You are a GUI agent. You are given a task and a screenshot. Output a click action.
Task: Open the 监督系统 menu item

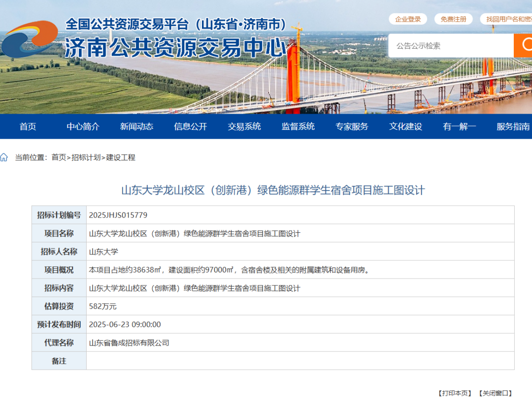(x=298, y=126)
